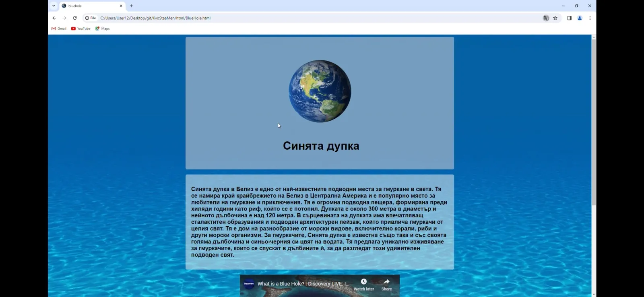This screenshot has width=644, height=297.
Task: Open video title What is a Blue Hole
Action: 303,284
